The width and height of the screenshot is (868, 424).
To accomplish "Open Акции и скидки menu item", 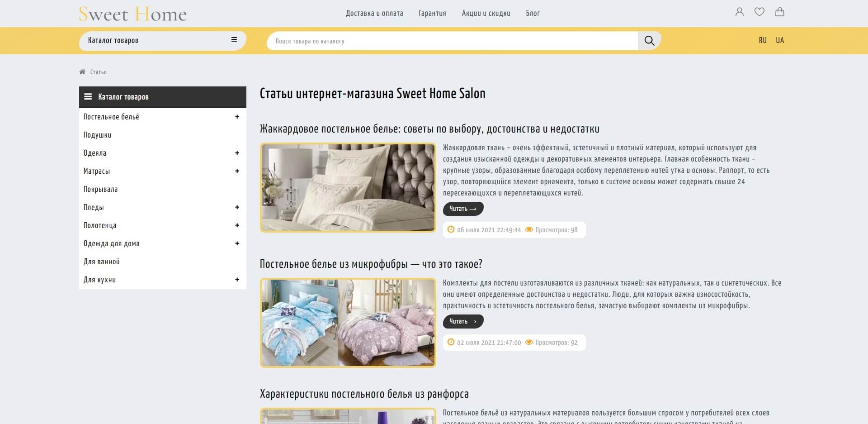I will point(486,13).
